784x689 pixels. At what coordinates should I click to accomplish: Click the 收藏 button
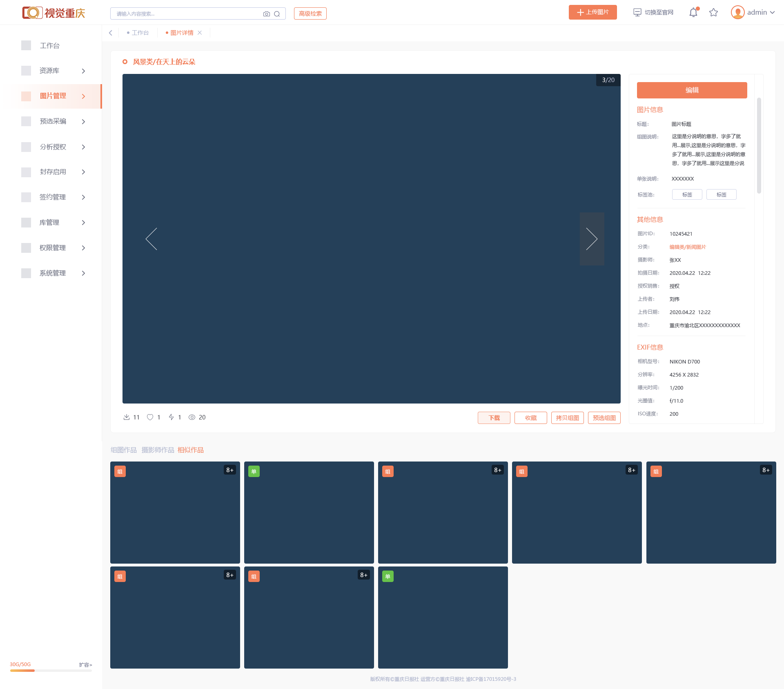pyautogui.click(x=531, y=418)
